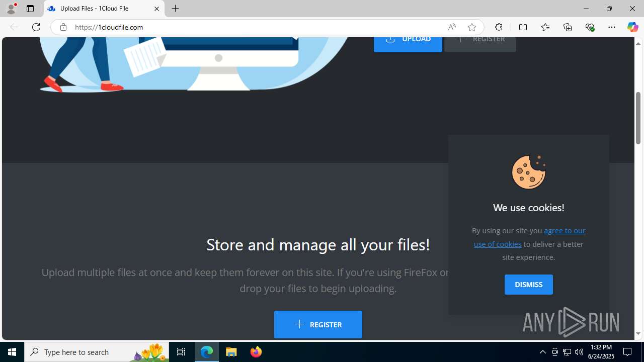Click the 'Store and manage all your files!' heading
Screen dimensions: 644x362
click(x=318, y=244)
